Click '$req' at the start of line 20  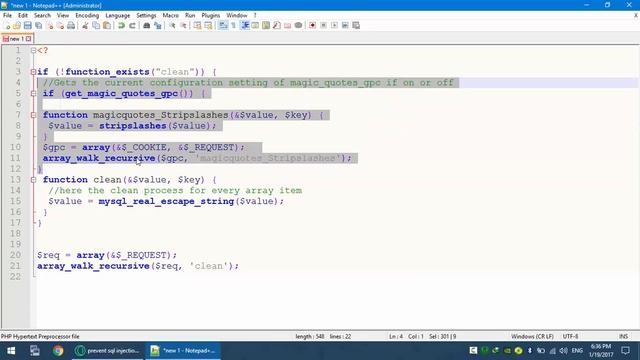point(48,255)
